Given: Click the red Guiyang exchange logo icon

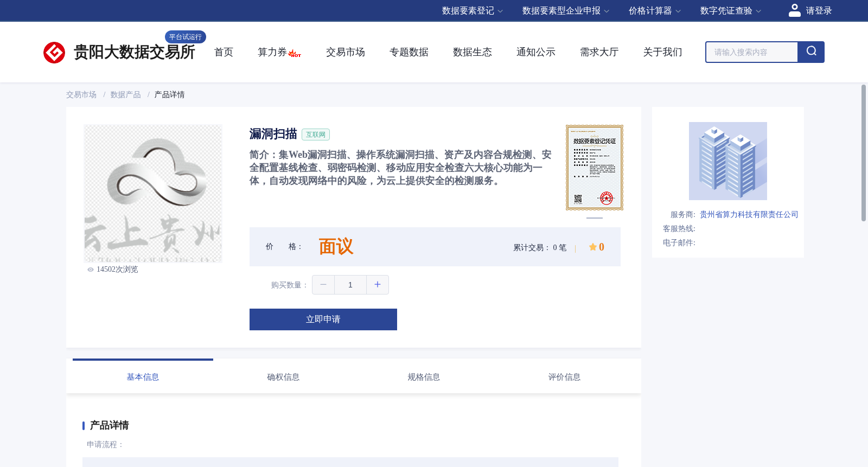Looking at the screenshot, I should click(54, 53).
